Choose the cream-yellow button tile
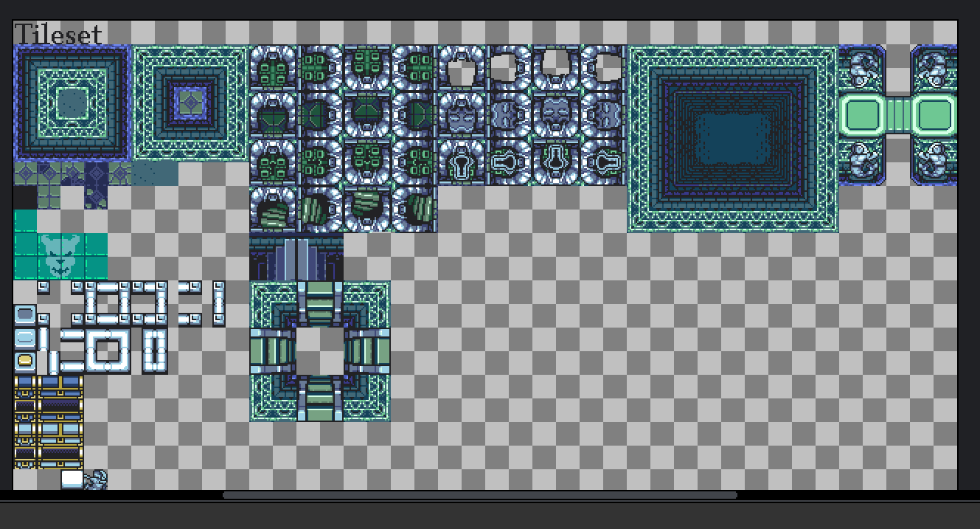The width and height of the screenshot is (980, 529). [25, 362]
